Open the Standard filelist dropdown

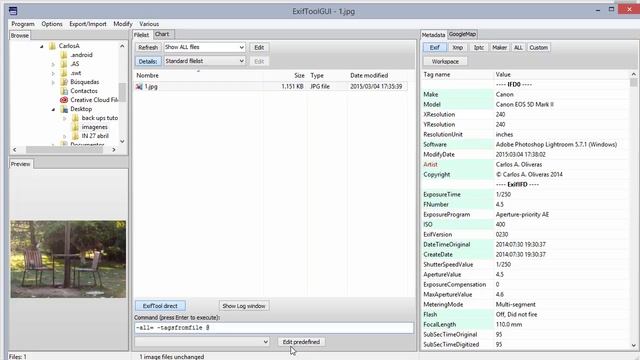(x=204, y=61)
